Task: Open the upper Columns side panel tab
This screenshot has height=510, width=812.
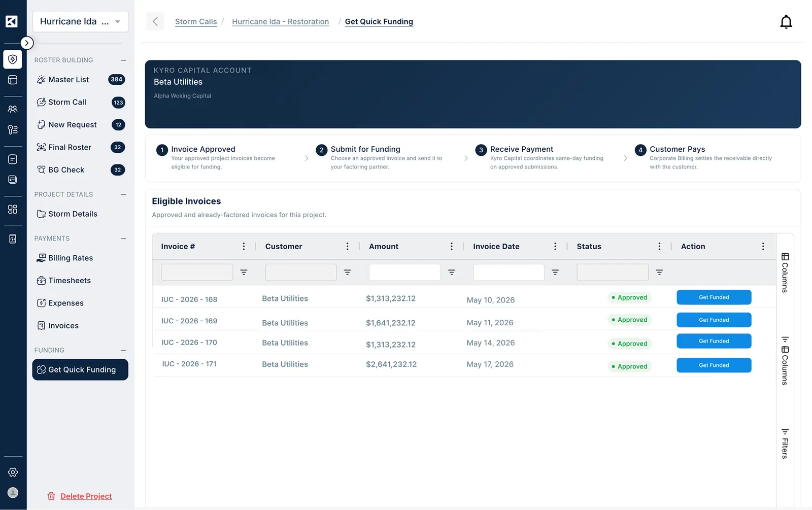Action: pyautogui.click(x=785, y=273)
